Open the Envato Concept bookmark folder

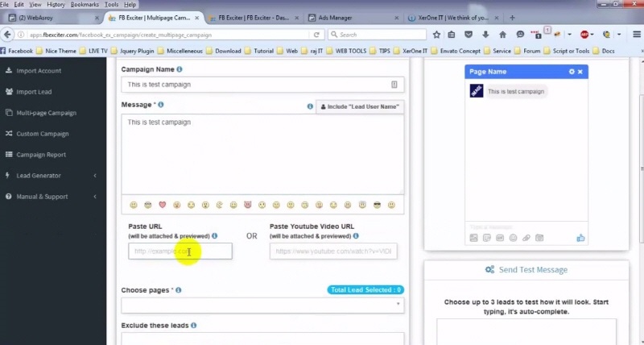[x=456, y=51]
